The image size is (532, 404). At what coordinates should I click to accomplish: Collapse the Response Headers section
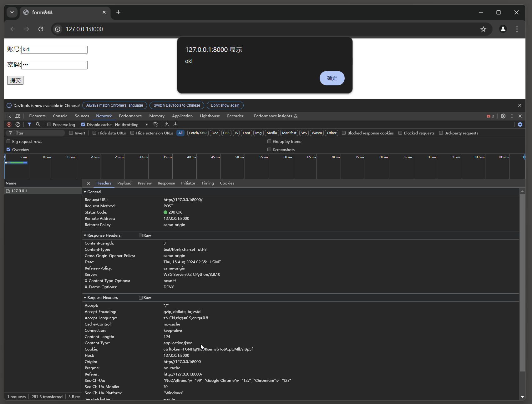click(x=85, y=235)
